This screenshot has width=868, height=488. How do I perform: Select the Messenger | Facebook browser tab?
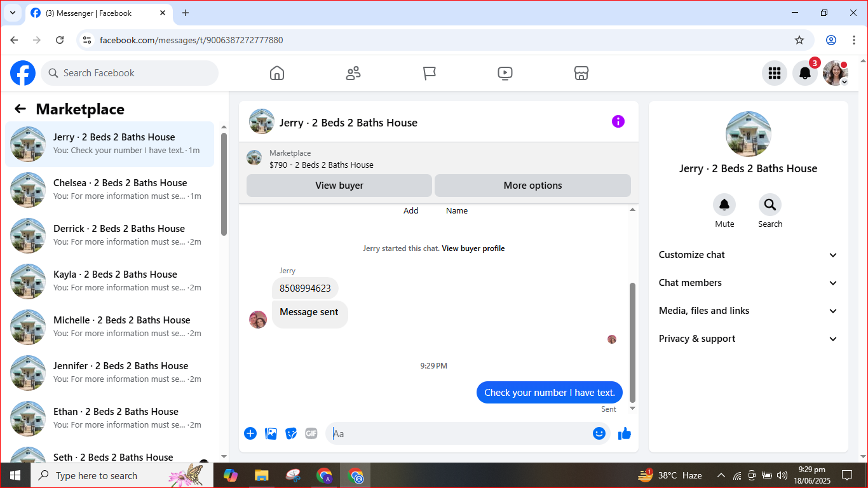point(98,13)
